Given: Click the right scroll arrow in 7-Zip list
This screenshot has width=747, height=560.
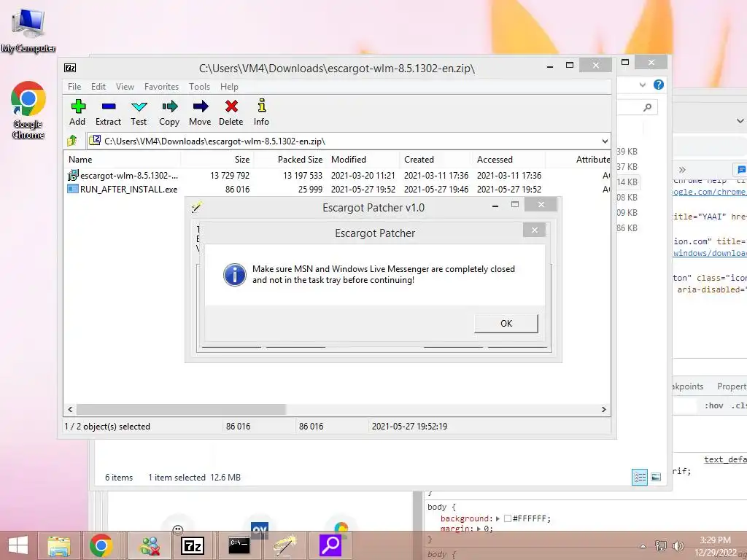Looking at the screenshot, I should tap(603, 410).
